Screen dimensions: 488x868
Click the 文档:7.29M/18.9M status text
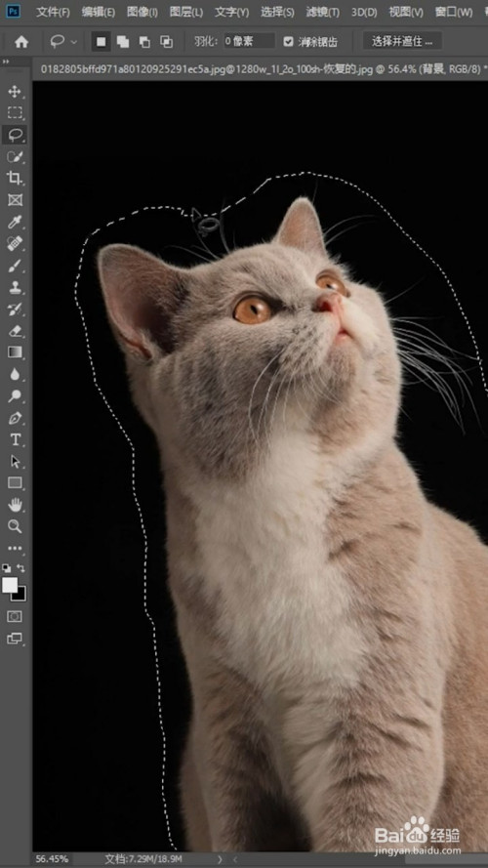click(143, 859)
